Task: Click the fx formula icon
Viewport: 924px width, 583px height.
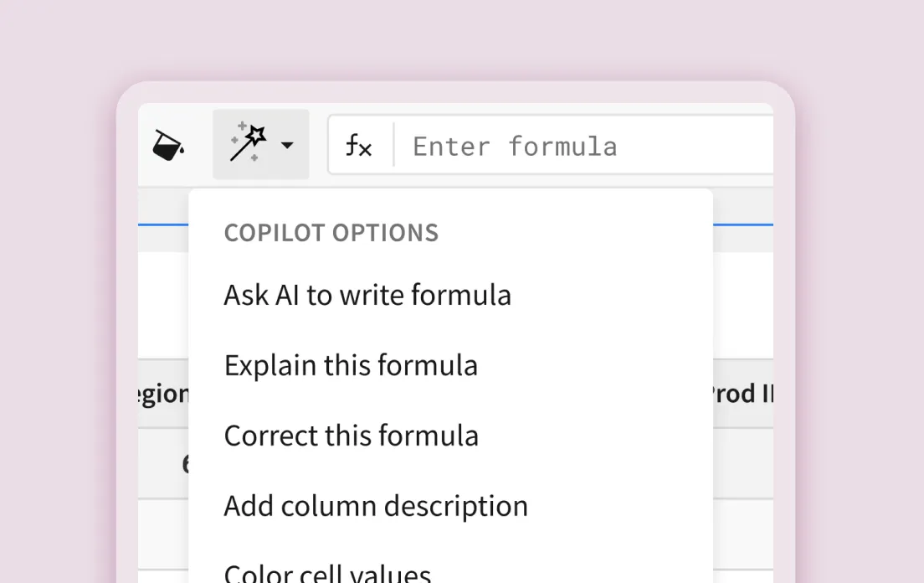Action: point(359,147)
